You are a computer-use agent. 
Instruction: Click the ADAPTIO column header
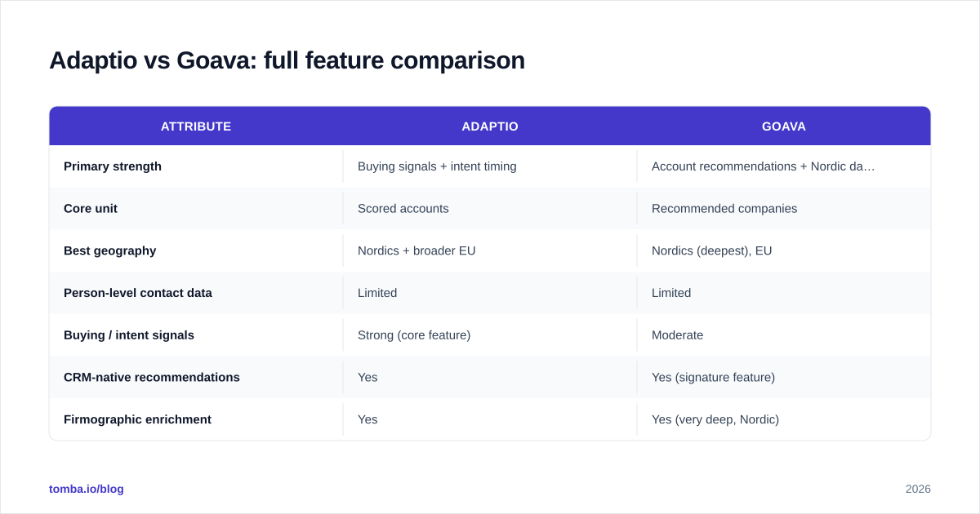(490, 126)
